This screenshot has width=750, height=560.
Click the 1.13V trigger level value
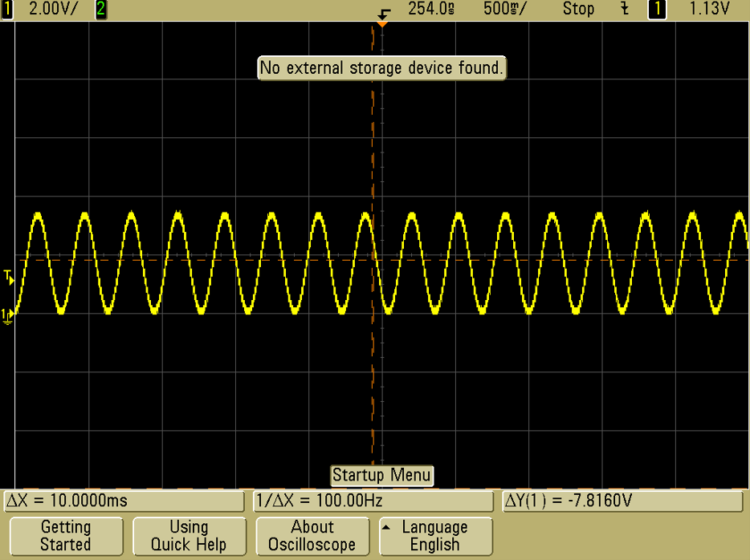pyautogui.click(x=710, y=10)
